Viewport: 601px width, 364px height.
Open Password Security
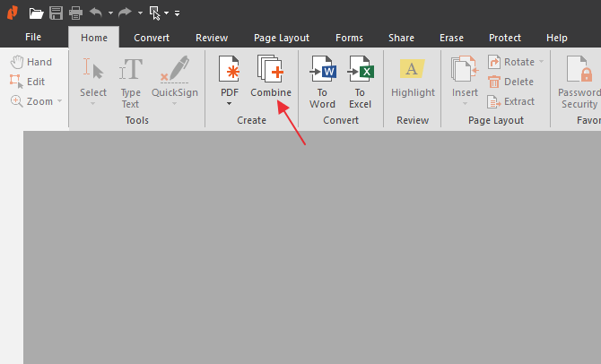point(579,82)
